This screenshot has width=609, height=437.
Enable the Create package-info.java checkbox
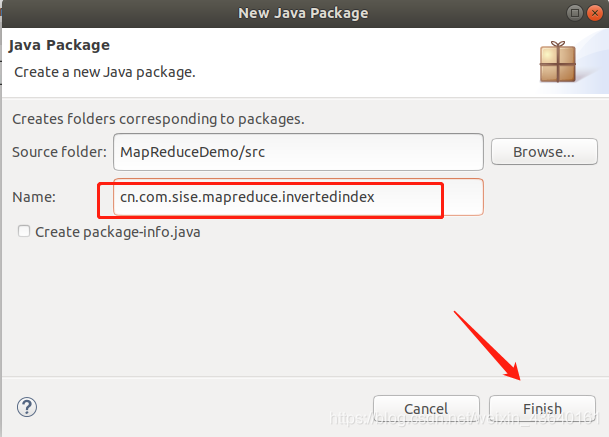click(x=24, y=231)
